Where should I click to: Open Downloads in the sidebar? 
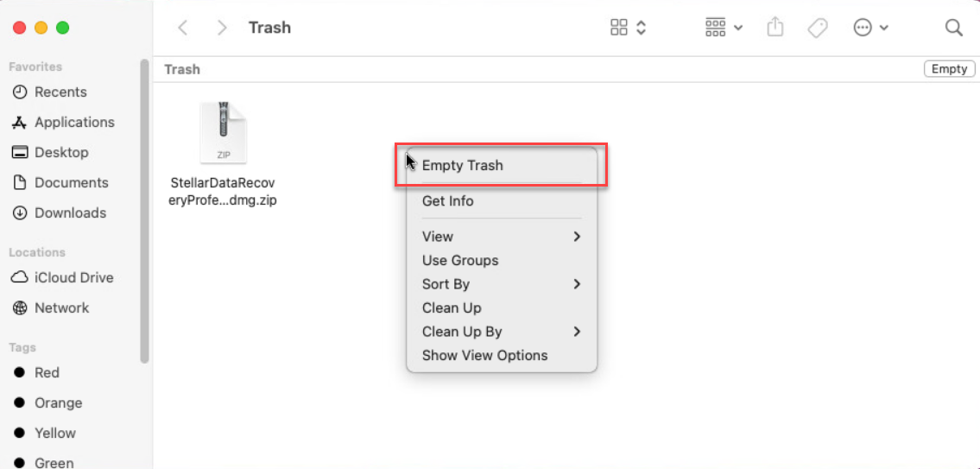point(70,213)
